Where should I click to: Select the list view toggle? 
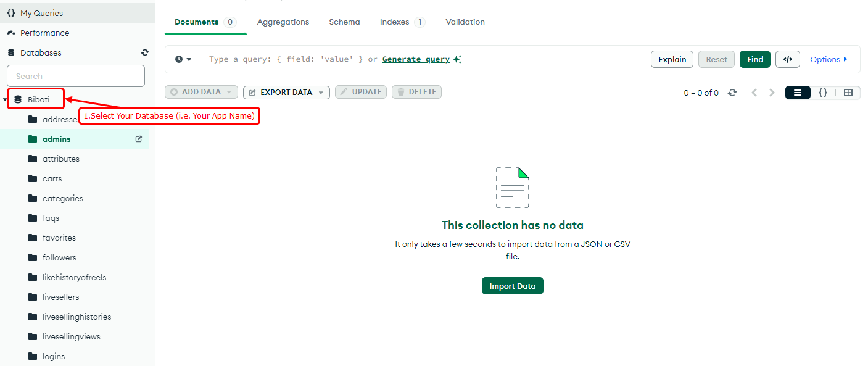click(x=798, y=93)
